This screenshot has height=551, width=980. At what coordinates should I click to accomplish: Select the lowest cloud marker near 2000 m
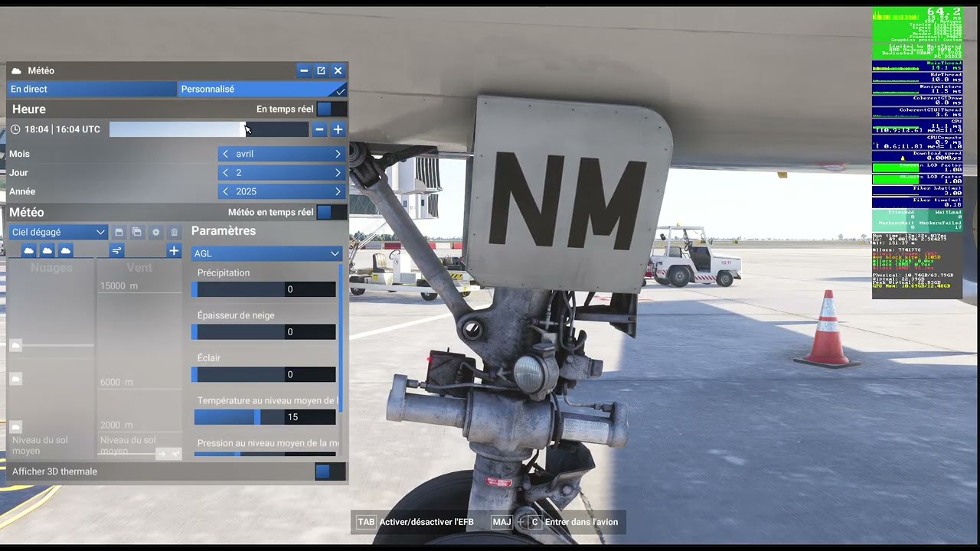(15, 427)
